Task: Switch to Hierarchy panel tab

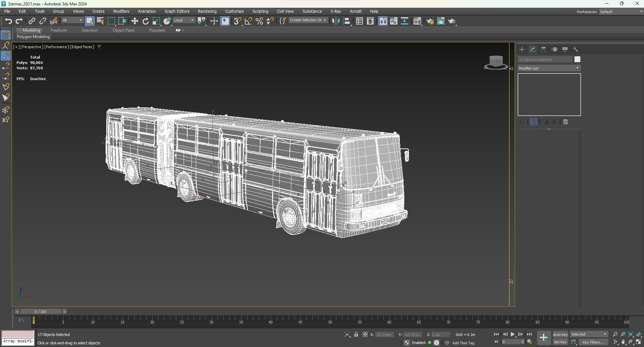Action: [543, 49]
